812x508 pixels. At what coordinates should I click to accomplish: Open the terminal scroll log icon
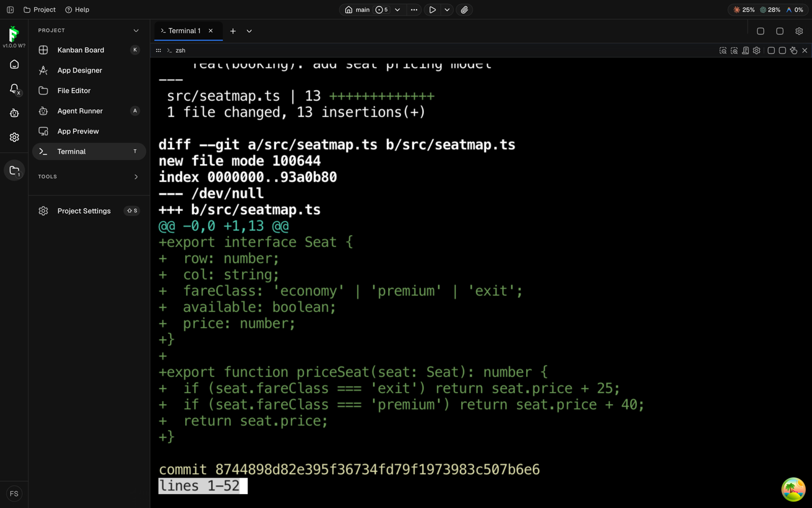click(745, 51)
